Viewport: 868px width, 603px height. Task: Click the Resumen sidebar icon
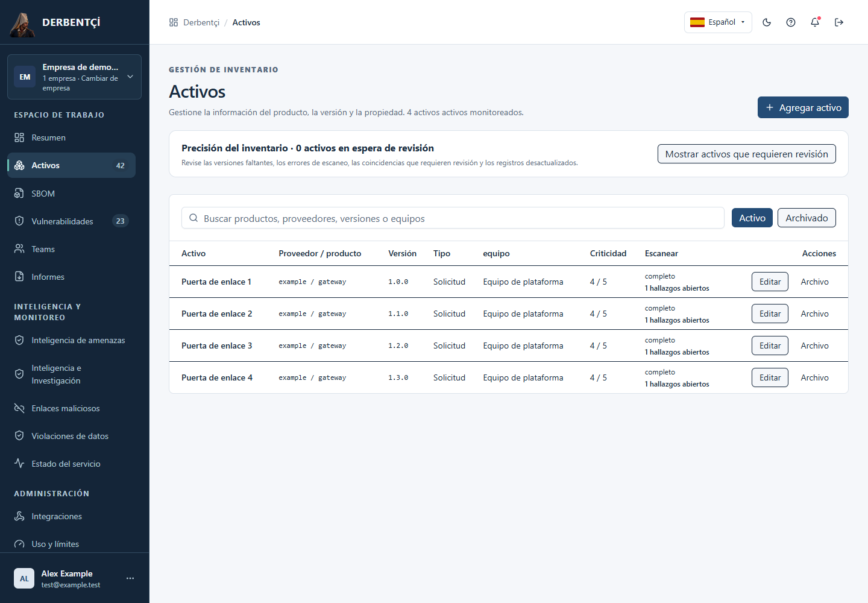19,137
